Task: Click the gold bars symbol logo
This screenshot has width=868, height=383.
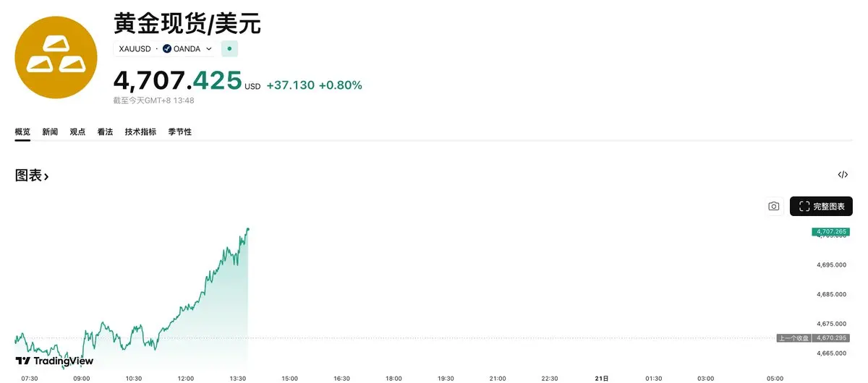Action: [56, 57]
